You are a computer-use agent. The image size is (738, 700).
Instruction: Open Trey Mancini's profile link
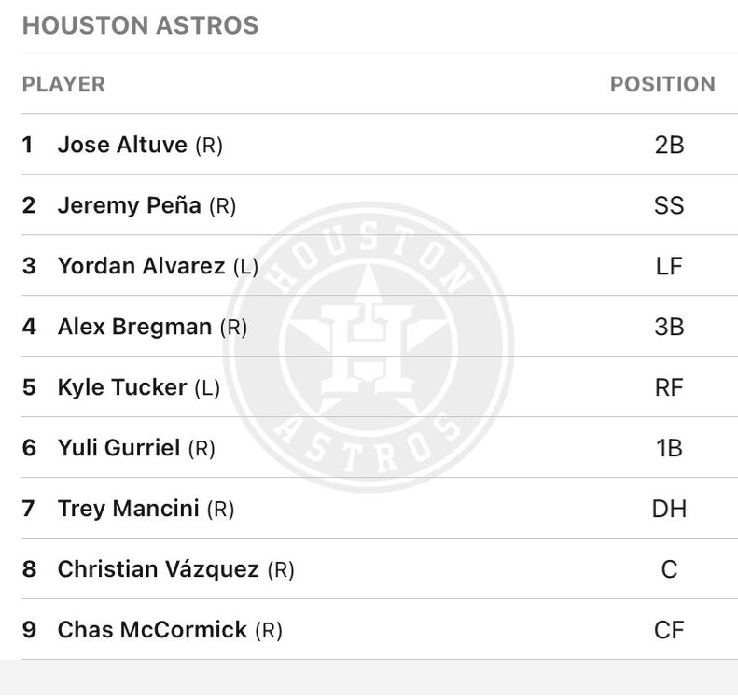(128, 509)
